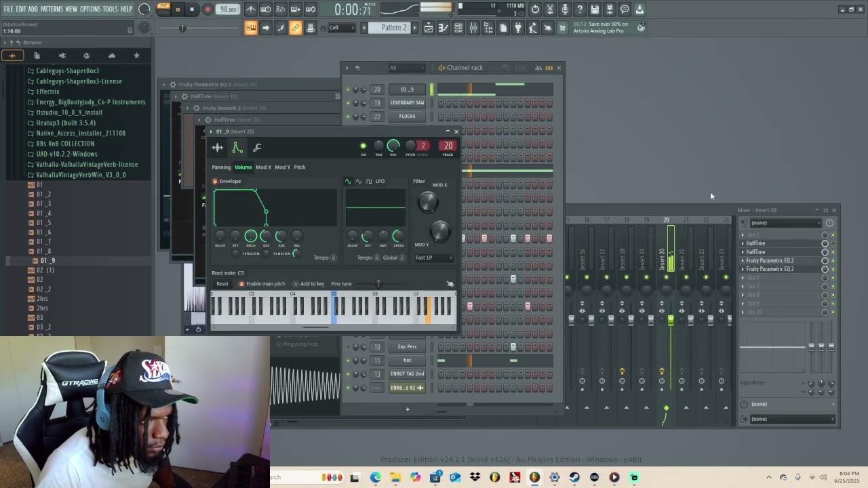The height and width of the screenshot is (488, 868).
Task: Open the sample settings waveform tab icon
Action: 217,147
